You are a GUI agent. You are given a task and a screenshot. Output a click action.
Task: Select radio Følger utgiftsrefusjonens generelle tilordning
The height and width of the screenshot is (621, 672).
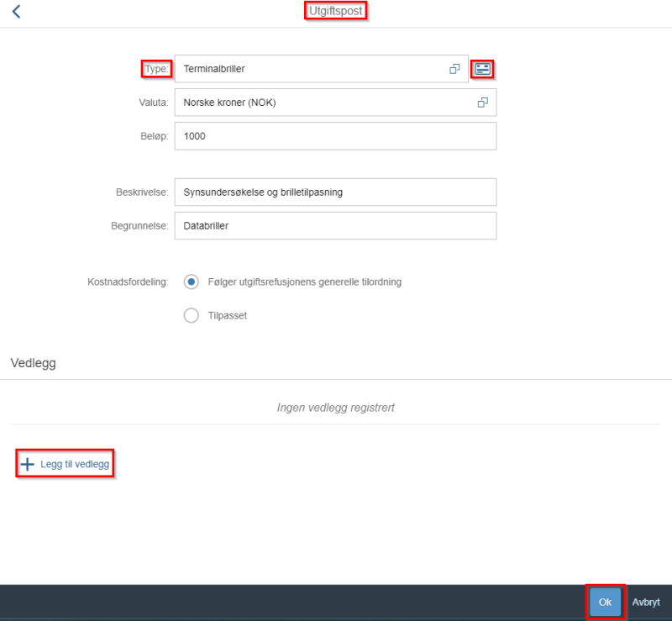coord(192,282)
